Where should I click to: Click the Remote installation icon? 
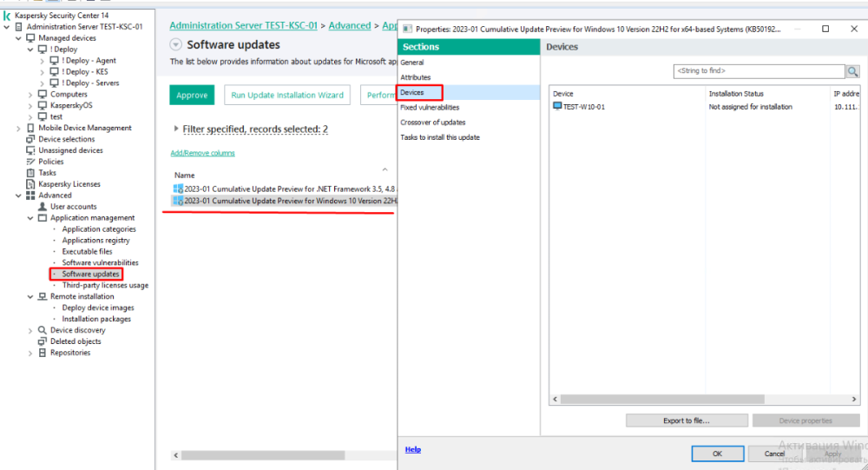[x=42, y=296]
